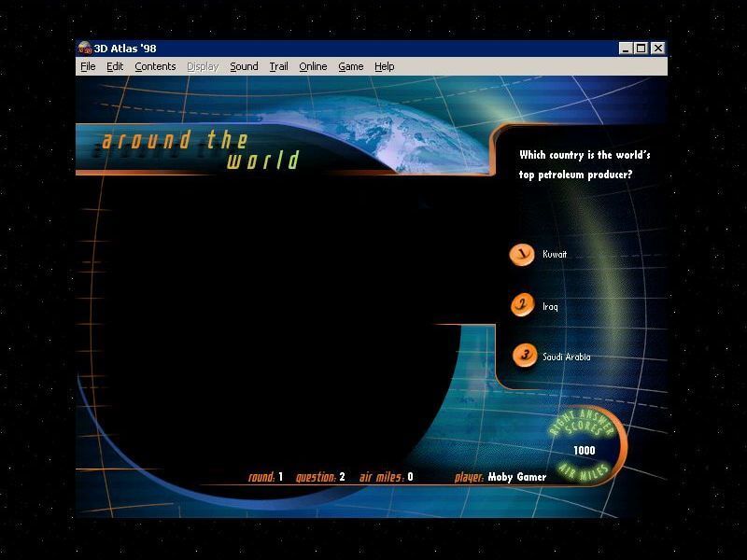747x560 pixels.
Task: Click the petroleum producer question text
Action: click(585, 165)
